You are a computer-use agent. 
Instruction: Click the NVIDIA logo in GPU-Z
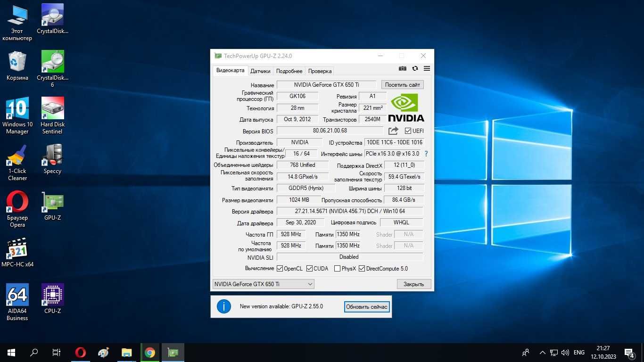[406, 107]
